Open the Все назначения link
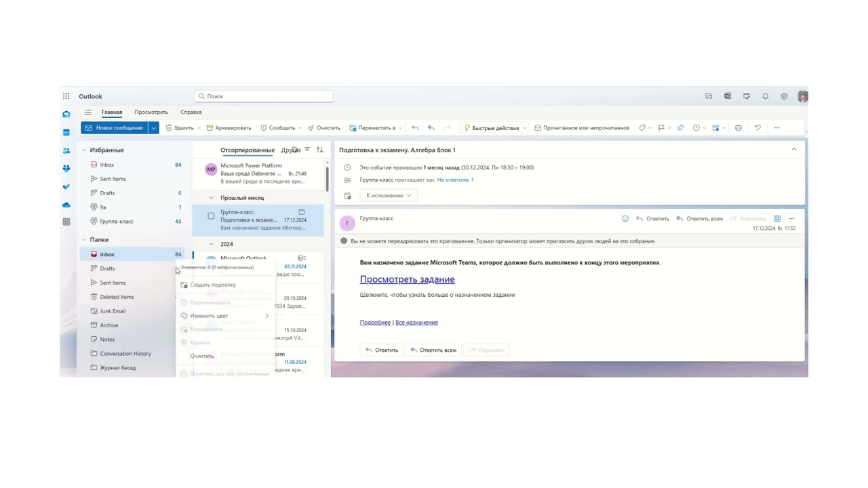868x488 pixels. coord(416,323)
